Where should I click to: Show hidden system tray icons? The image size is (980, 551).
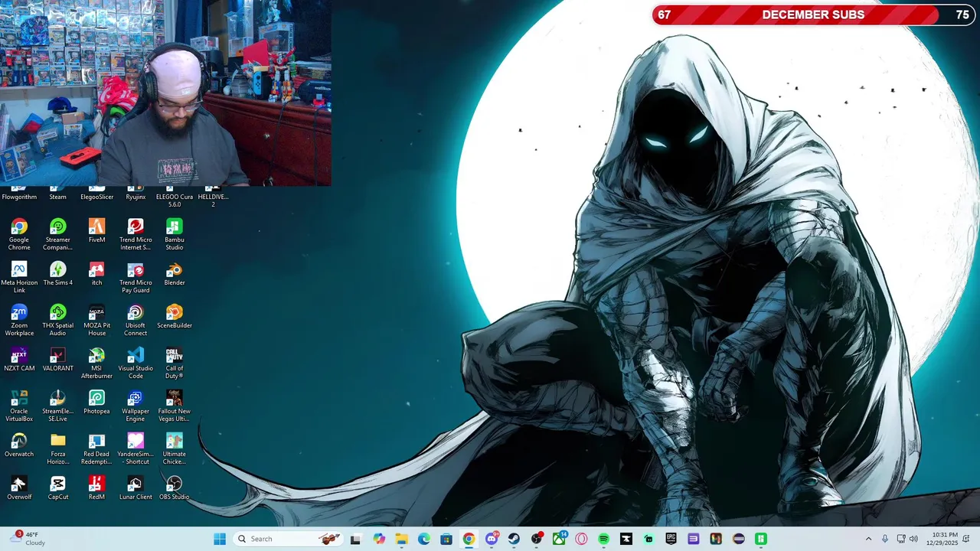click(x=868, y=539)
